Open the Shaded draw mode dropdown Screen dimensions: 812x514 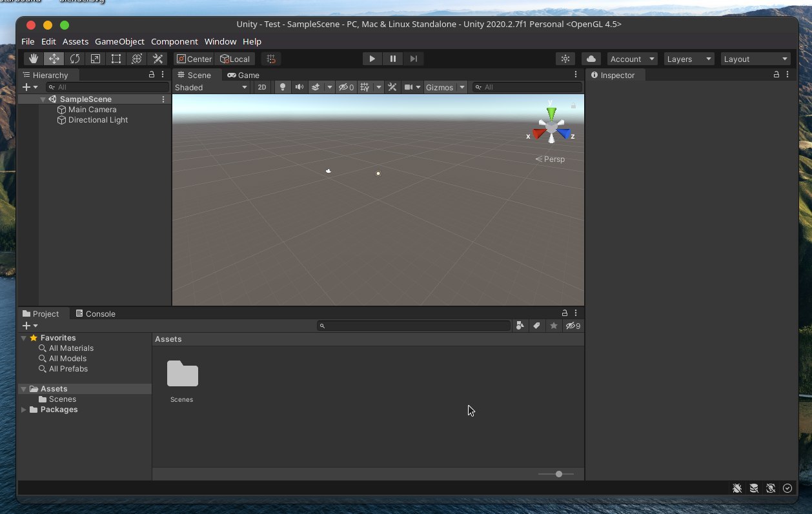[x=211, y=87]
